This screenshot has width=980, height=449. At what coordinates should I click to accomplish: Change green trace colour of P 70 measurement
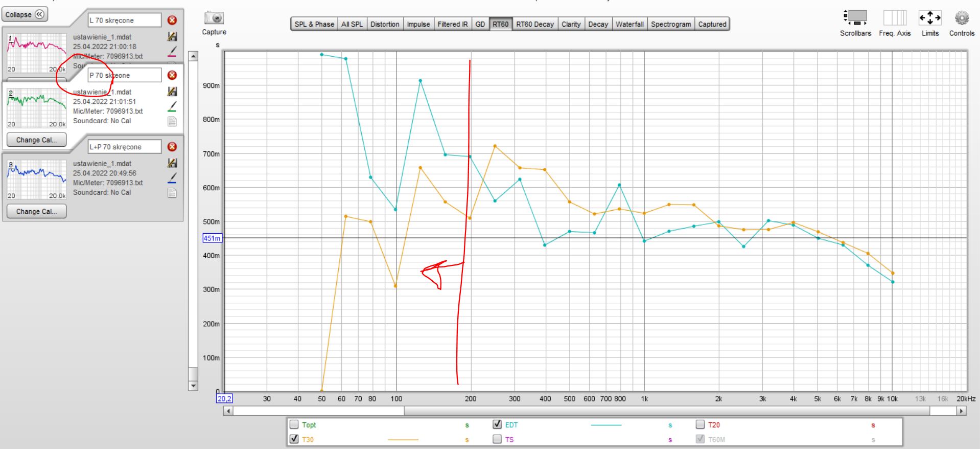click(172, 106)
